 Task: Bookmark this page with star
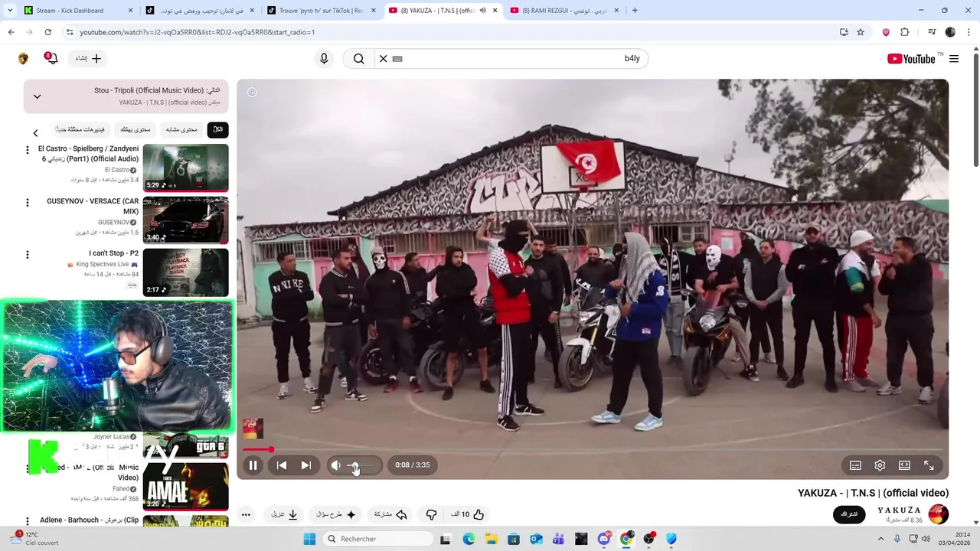tap(861, 32)
